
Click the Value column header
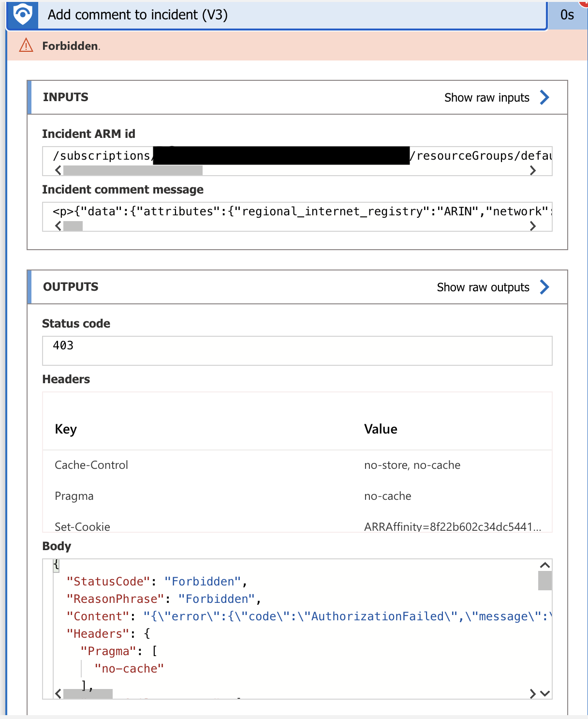(x=381, y=429)
